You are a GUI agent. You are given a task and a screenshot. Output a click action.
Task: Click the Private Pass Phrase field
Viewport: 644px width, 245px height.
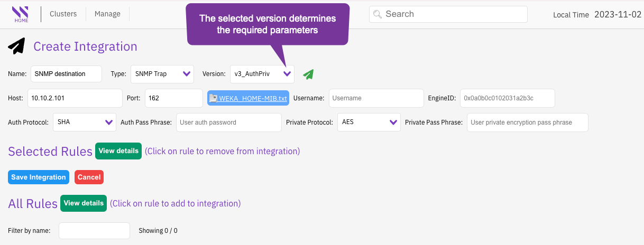coord(527,123)
